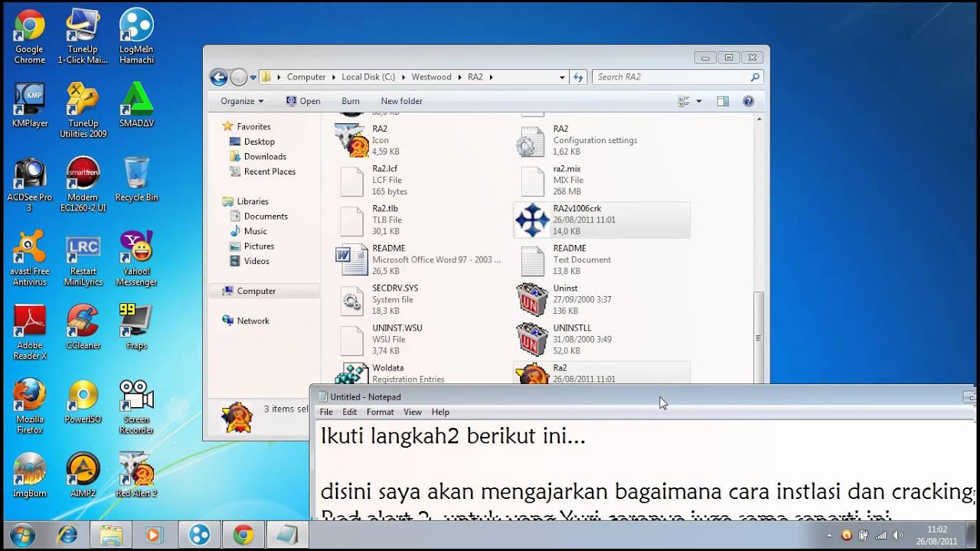Viewport: 980px width, 551px height.
Task: Click Open button in Explorer toolbar
Action: (x=303, y=101)
